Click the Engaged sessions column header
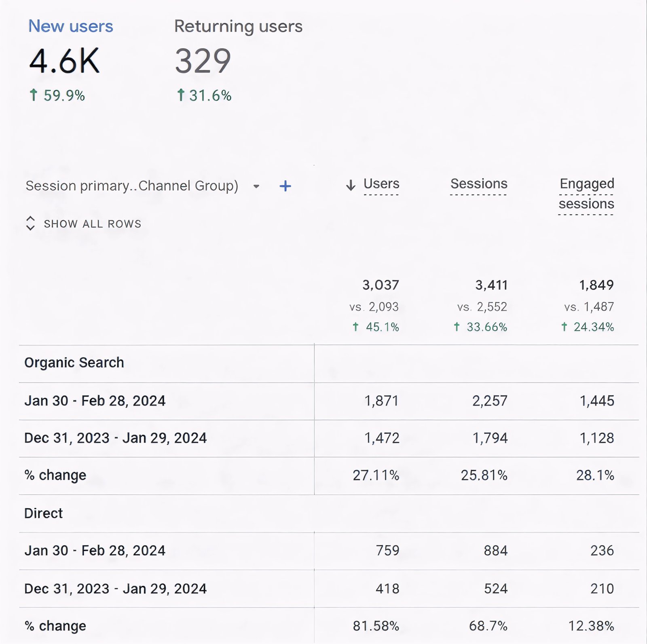Image resolution: width=647 pixels, height=644 pixels. 586,193
